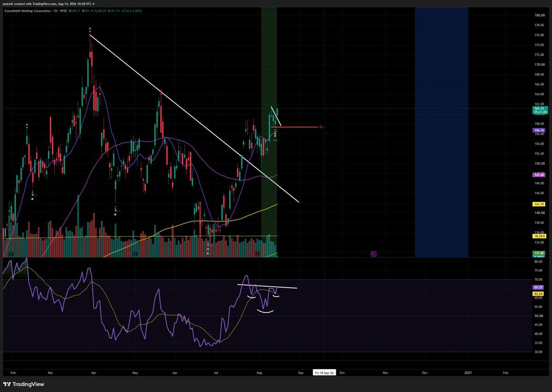The height and width of the screenshot is (392, 552).
Task: Click the RSI 40.00 axis label
Action: 539,334
